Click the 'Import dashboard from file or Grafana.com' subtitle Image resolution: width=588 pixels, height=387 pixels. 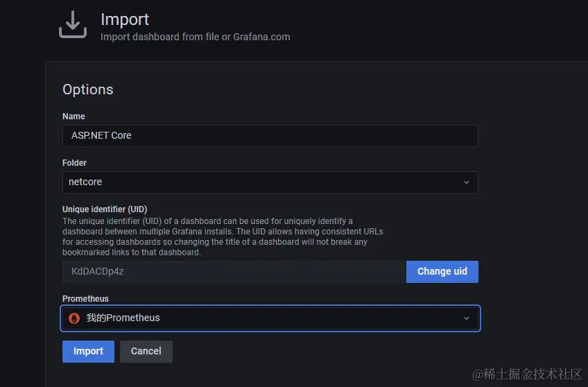(x=195, y=37)
